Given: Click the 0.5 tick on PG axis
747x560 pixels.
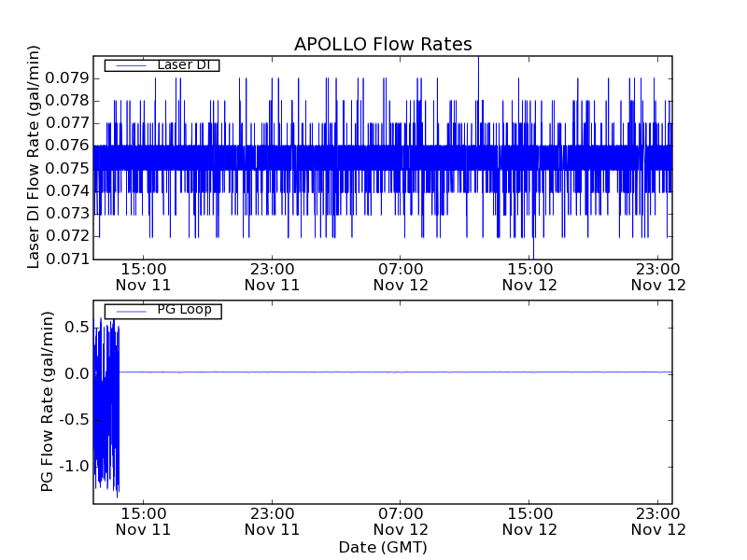Looking at the screenshot, I should 77,327.
